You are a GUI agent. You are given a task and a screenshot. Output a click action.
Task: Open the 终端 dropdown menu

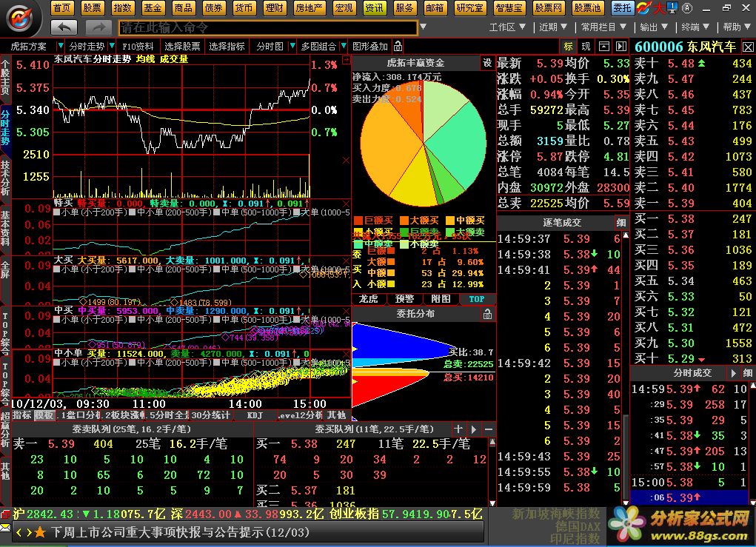pos(695,27)
